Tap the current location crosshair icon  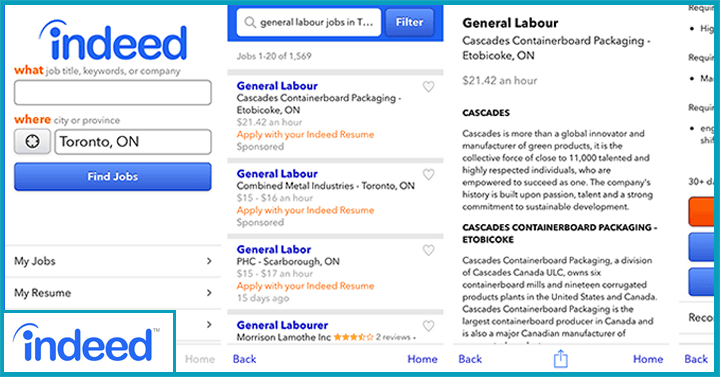click(32, 141)
